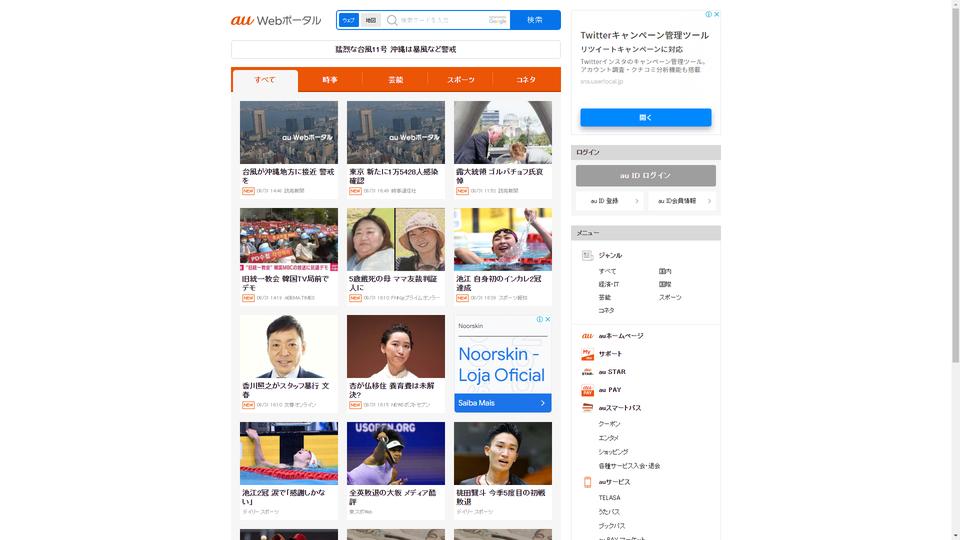Open the 5歳餓死の母 article headline
The width and height of the screenshot is (960, 540).
click(x=393, y=283)
